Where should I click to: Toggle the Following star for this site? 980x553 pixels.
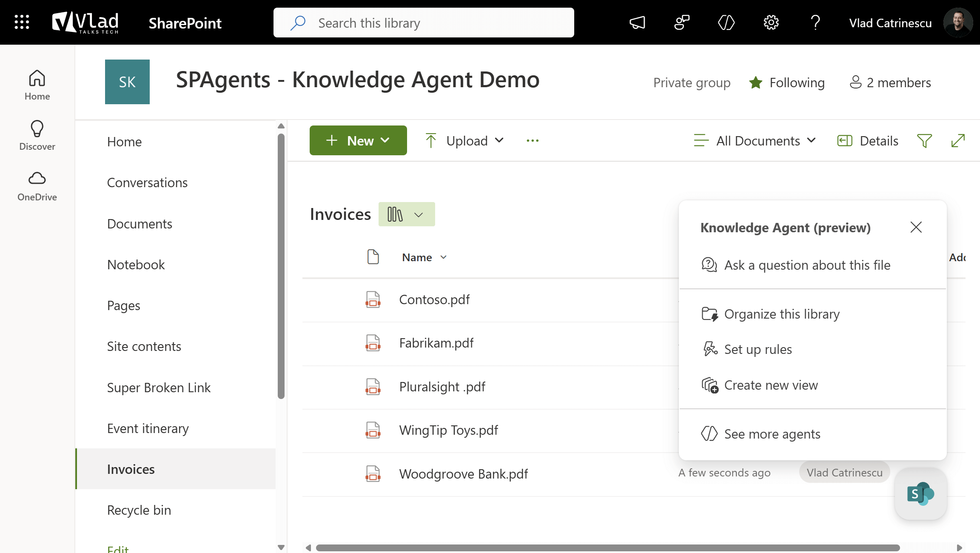(787, 83)
